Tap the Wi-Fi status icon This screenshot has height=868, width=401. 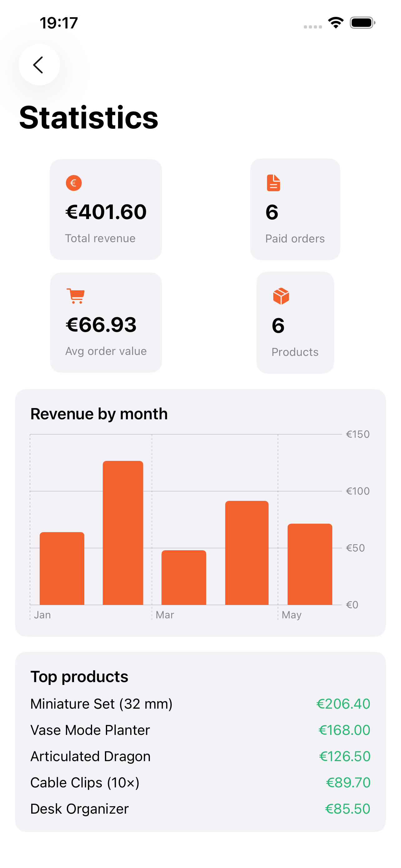click(336, 23)
